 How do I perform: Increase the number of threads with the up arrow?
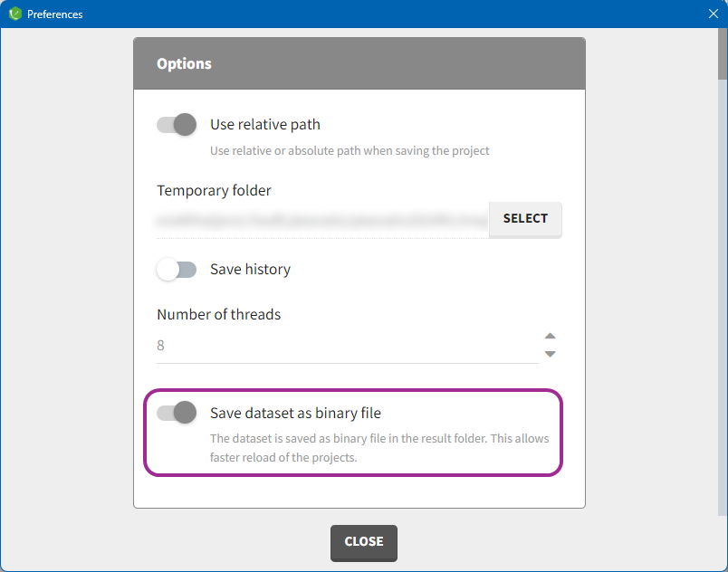point(550,336)
